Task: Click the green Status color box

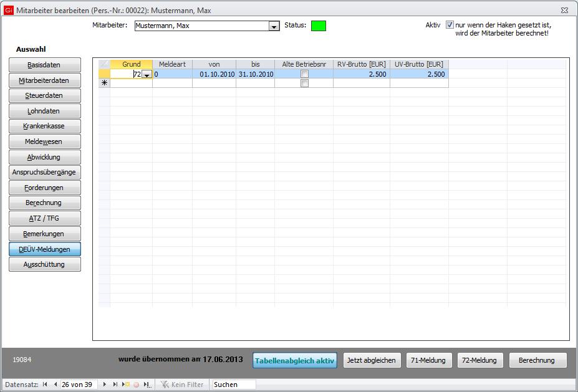Action: click(x=319, y=26)
